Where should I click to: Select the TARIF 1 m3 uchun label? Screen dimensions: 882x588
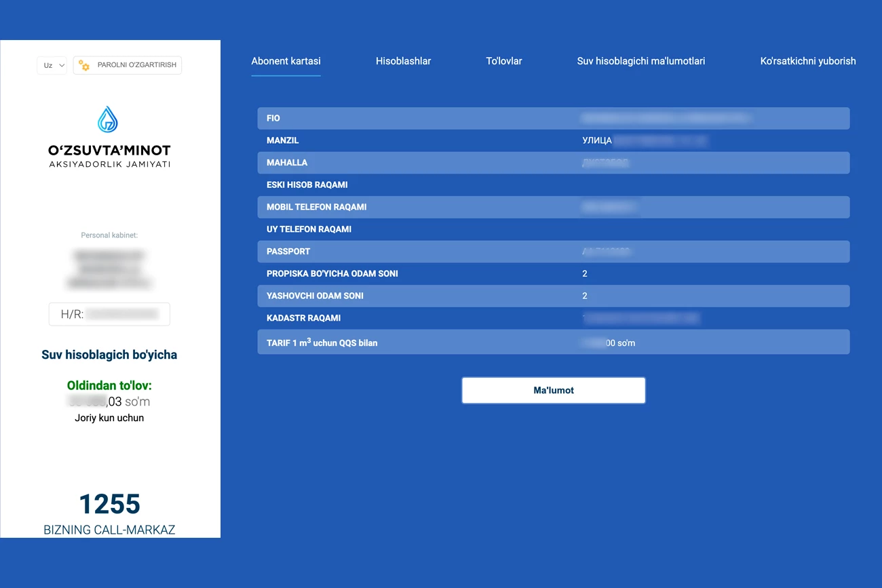(322, 342)
